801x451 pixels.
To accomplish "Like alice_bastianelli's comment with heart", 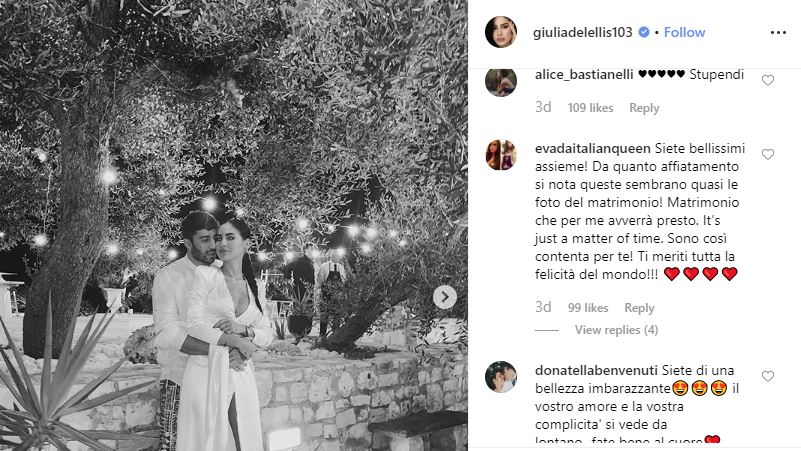I will tap(768, 80).
